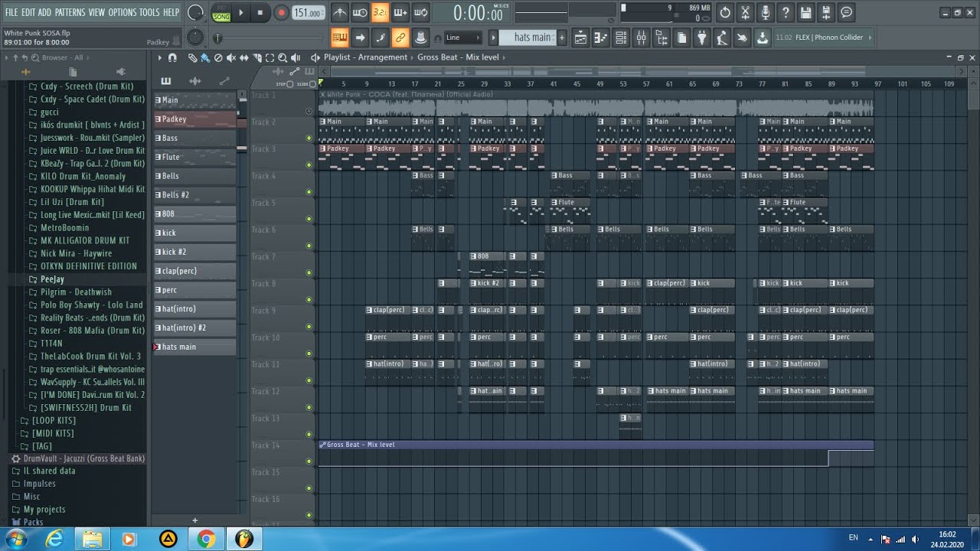The image size is (980, 551).
Task: Select the Paint brush tool in playlist
Action: 205,58
